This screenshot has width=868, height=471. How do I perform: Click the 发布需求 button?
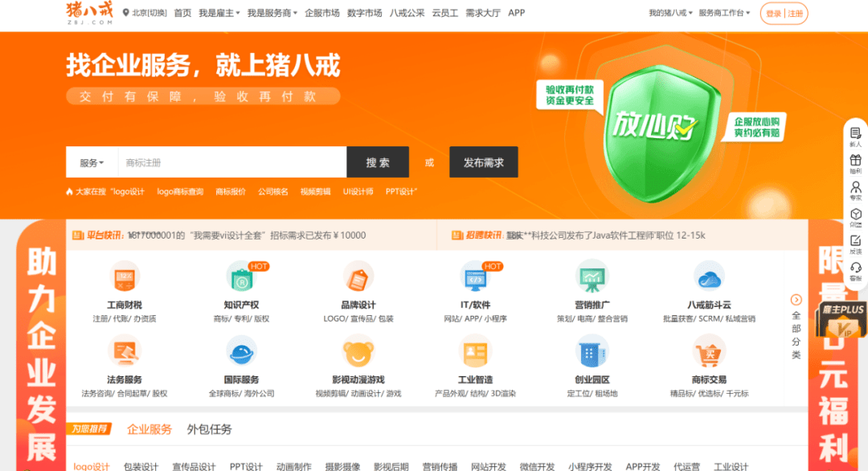(483, 162)
